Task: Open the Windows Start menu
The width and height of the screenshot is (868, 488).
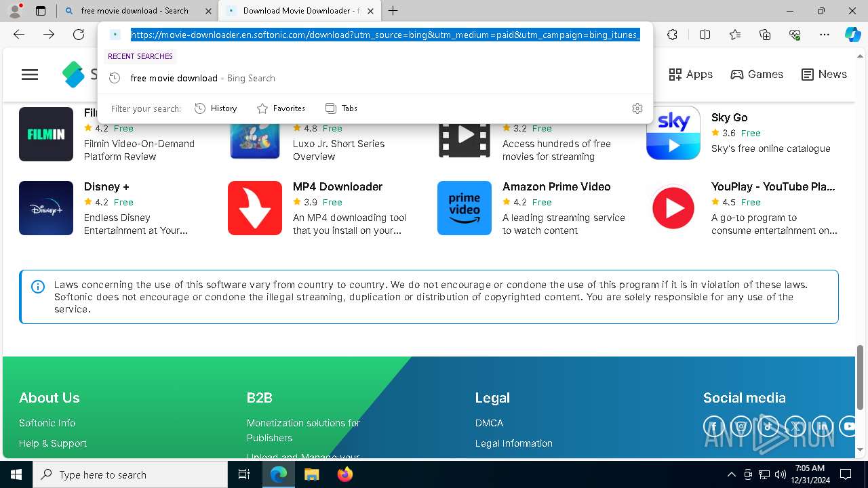Action: point(16,474)
